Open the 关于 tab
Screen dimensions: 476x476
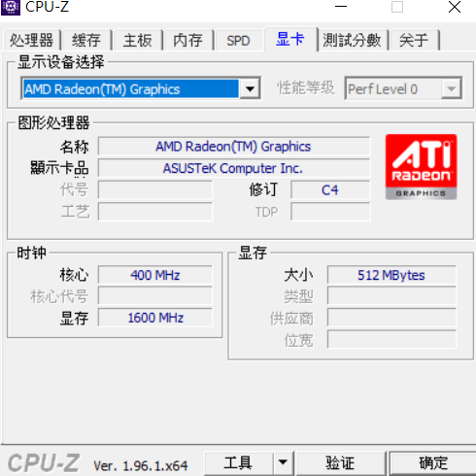(x=414, y=40)
